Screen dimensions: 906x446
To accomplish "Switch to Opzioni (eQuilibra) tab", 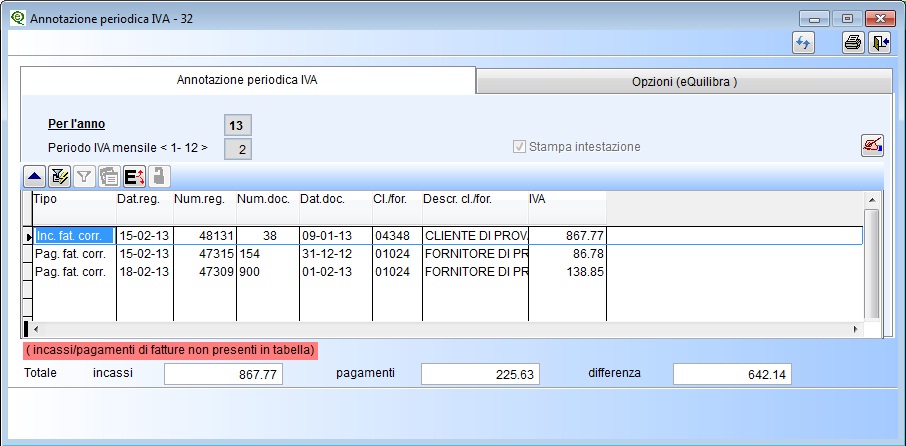I will point(684,82).
